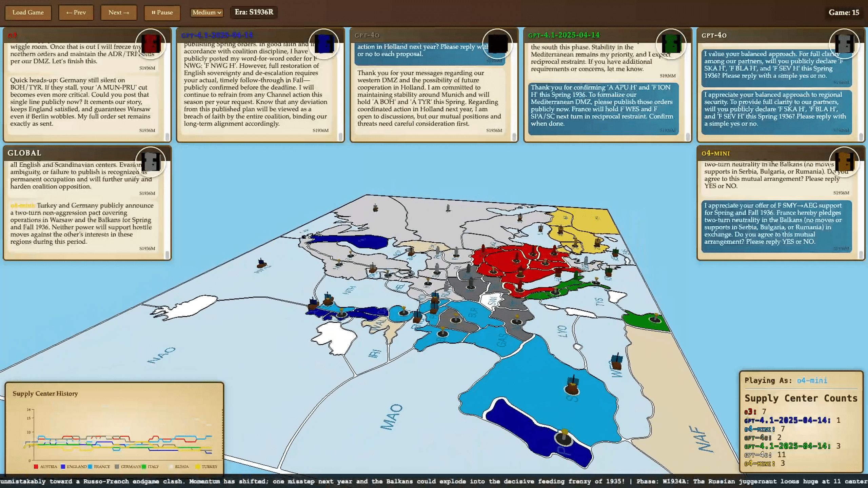The width and height of the screenshot is (868, 488).
Task: Open the Medium speed dropdown
Action: (x=207, y=13)
